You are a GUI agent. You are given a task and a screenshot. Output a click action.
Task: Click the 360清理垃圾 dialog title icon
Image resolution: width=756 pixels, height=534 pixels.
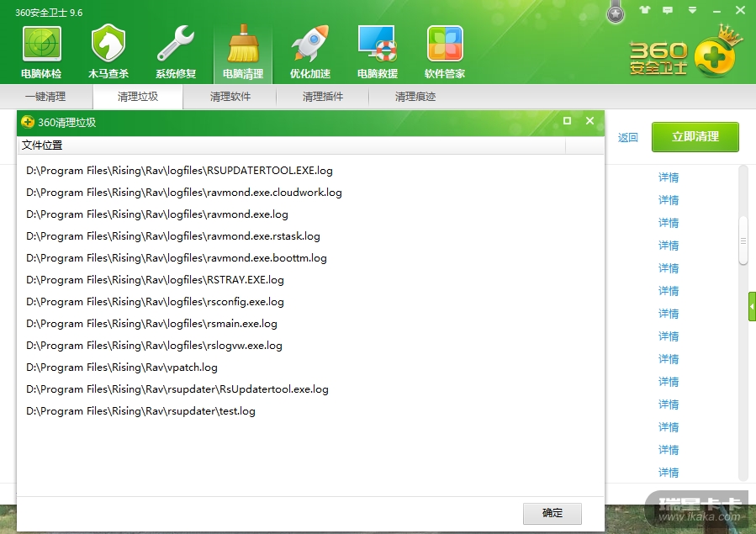28,122
